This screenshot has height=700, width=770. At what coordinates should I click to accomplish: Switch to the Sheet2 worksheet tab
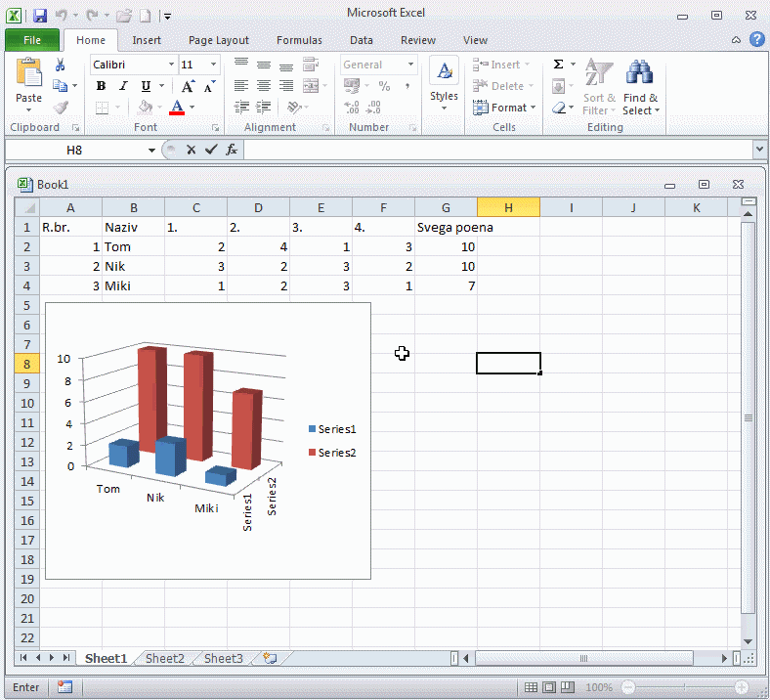coord(164,659)
